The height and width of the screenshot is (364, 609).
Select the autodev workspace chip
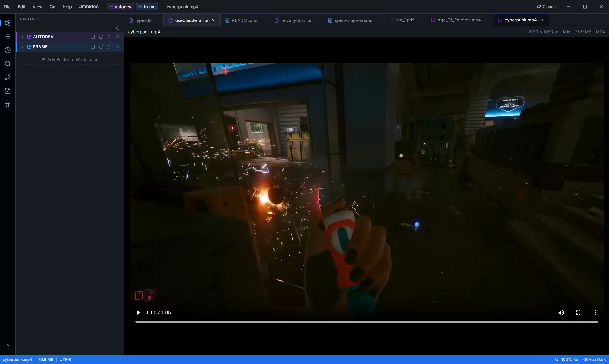120,7
